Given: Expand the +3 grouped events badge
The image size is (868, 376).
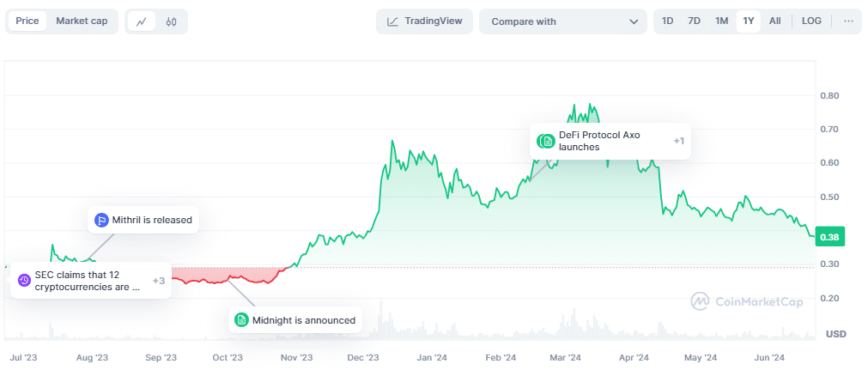Looking at the screenshot, I should (159, 280).
